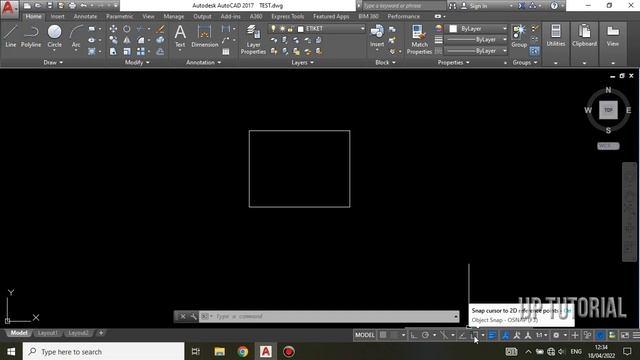
Task: Click Match Properties tool
Action: point(419,39)
